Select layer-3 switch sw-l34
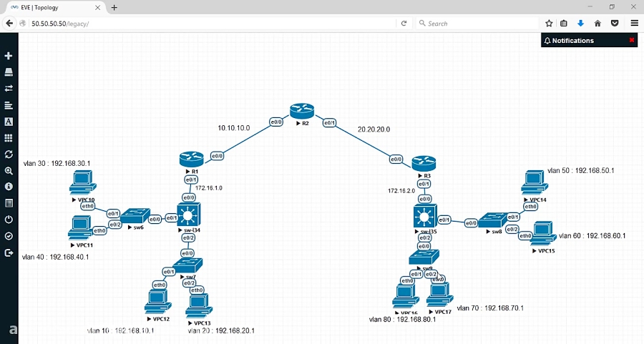The image size is (644, 344). [188, 215]
